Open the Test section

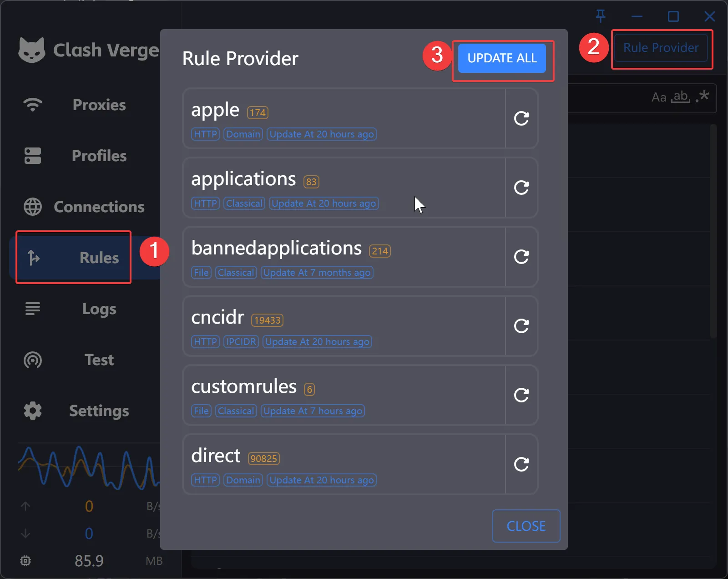(32, 360)
